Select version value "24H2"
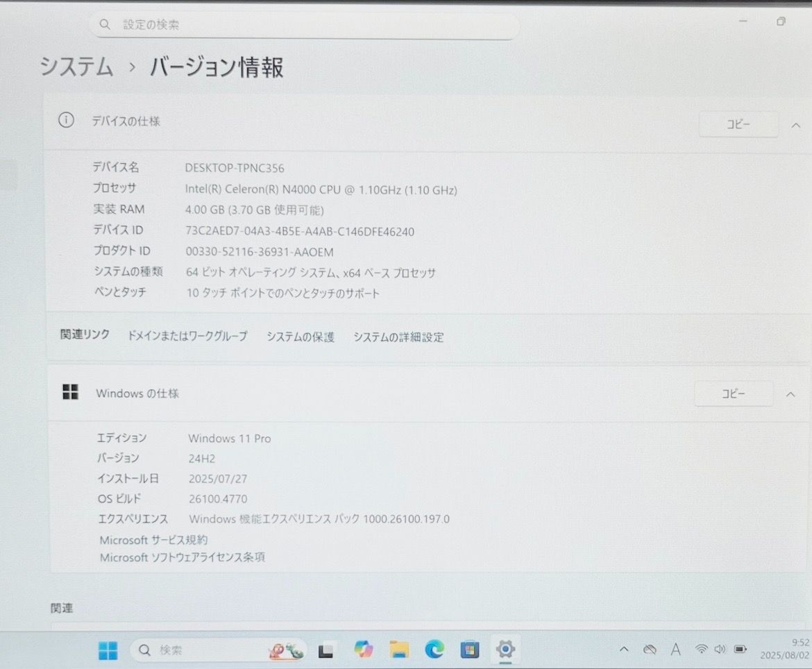 tap(201, 459)
